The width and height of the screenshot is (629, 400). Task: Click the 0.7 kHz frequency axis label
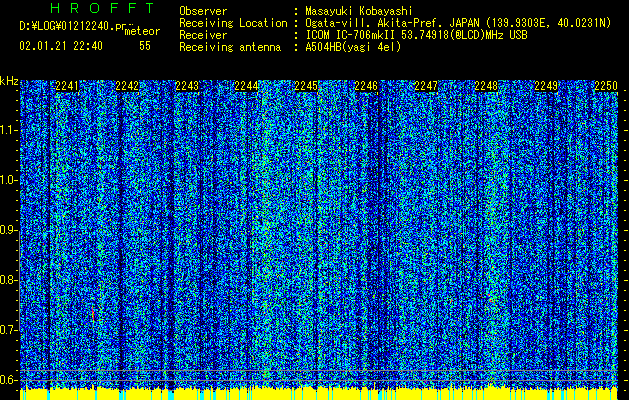point(8,330)
